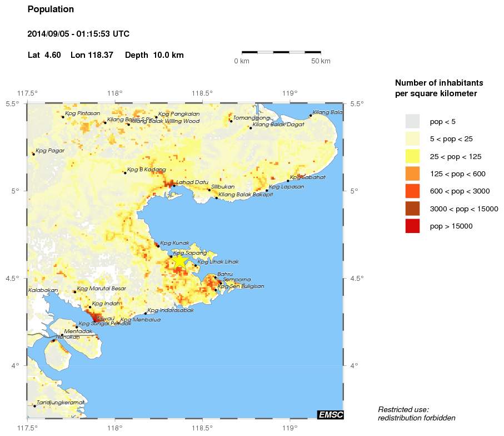This screenshot has height=436, width=504.
Task: Click the 'Kpg Sapang' label near epicenter
Action: click(x=190, y=253)
